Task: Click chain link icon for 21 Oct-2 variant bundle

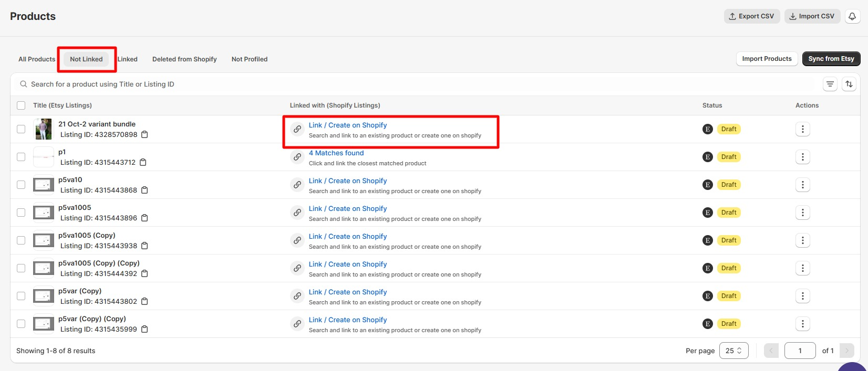Action: click(297, 129)
